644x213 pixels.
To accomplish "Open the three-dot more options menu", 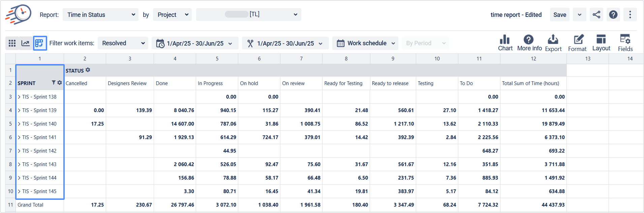I will pyautogui.click(x=630, y=15).
